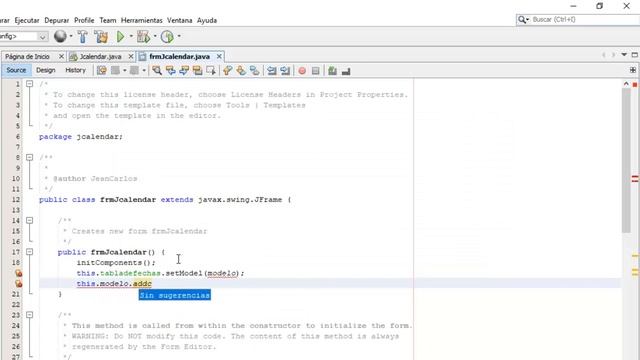Viewport: 640px width, 360px height.
Task: Collapse the author comment fold at line 8
Action: pos(29,157)
